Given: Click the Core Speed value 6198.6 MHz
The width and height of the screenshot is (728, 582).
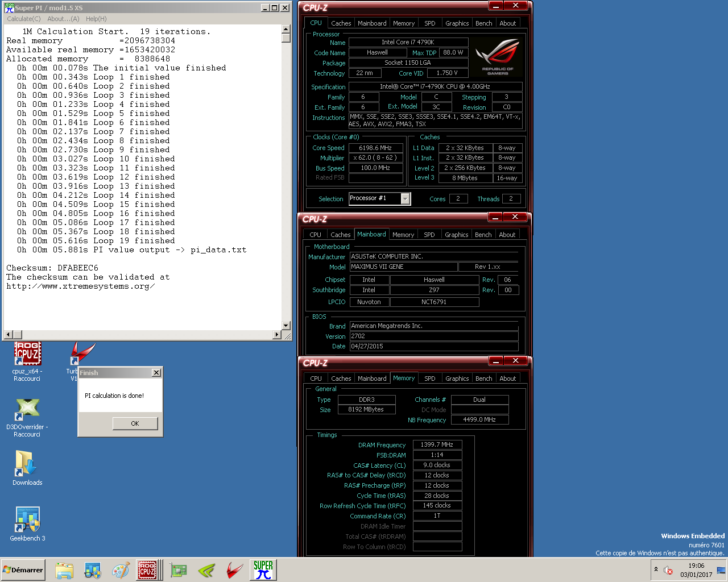Looking at the screenshot, I should (375, 148).
